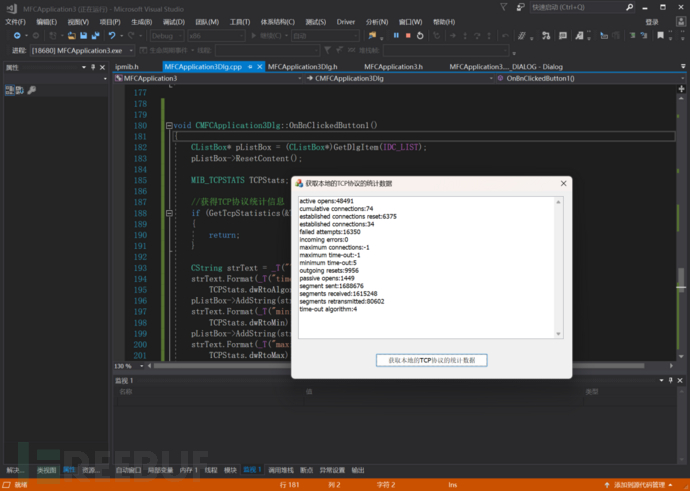This screenshot has width=690, height=491.
Task: Click the property pages wrench icon
Action: [x=31, y=90]
